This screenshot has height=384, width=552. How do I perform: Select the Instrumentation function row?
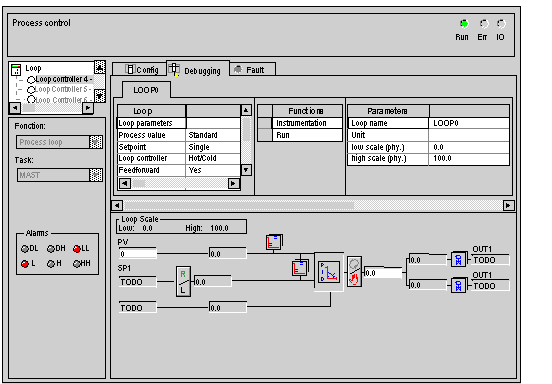point(307,123)
